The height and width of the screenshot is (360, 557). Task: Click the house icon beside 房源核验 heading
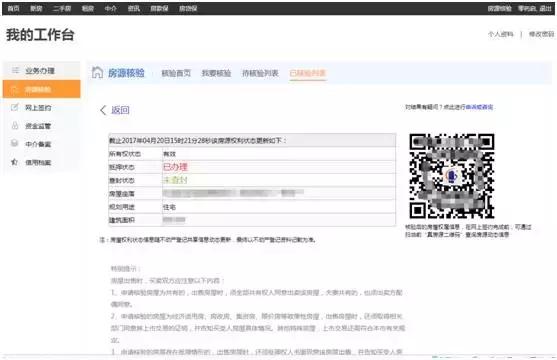coord(97,72)
